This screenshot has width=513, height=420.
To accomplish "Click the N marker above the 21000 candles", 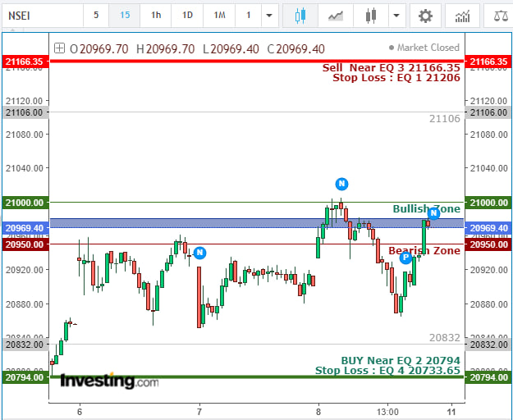I will pyautogui.click(x=341, y=184).
